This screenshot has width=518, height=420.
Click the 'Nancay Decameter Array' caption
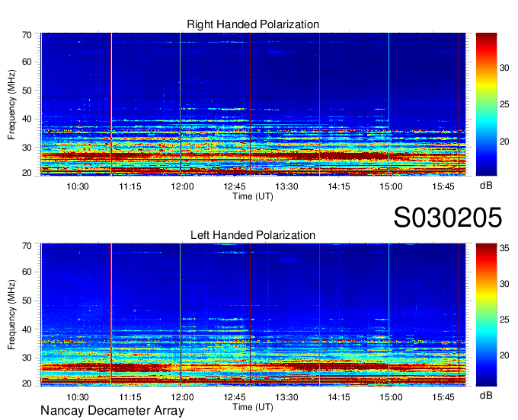(x=112, y=410)
